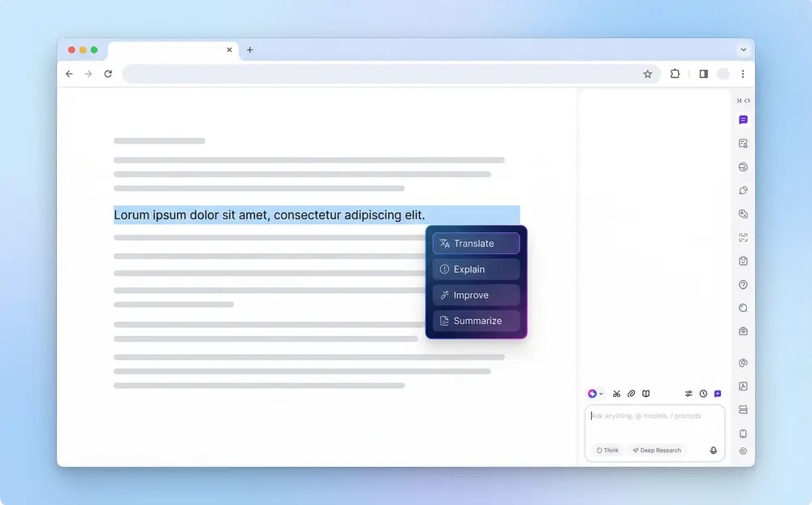Select Explain in the popup menu
Screen dimensions: 812x505
[x=476, y=270]
